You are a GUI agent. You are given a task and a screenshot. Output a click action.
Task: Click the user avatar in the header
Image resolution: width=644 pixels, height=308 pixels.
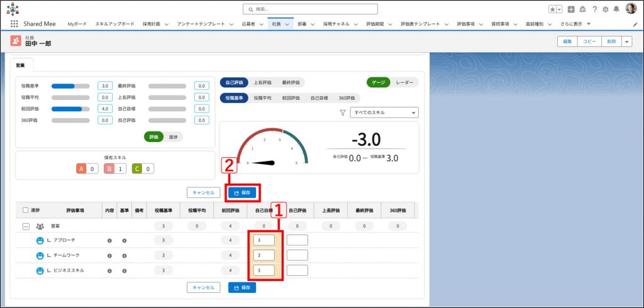631,9
